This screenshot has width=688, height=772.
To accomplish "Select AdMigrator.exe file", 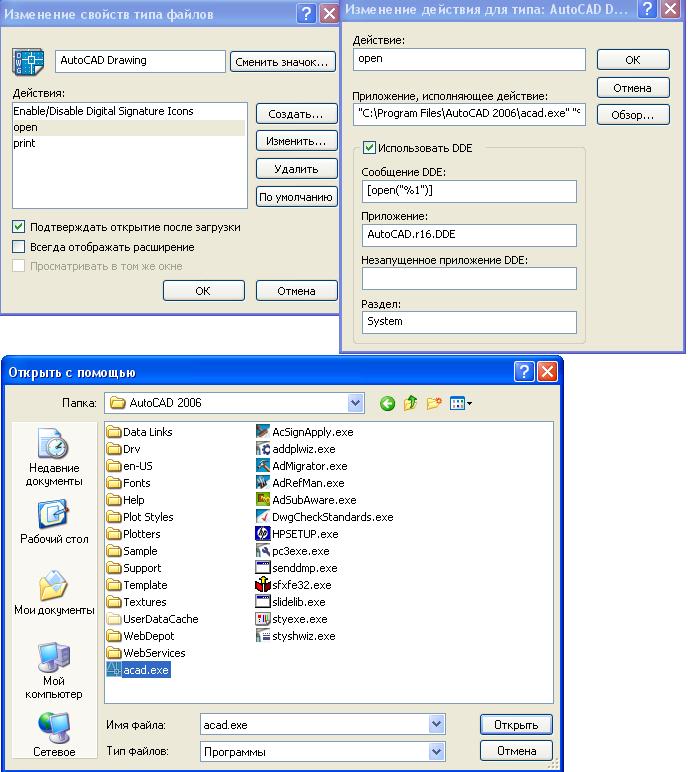I will pyautogui.click(x=301, y=466).
